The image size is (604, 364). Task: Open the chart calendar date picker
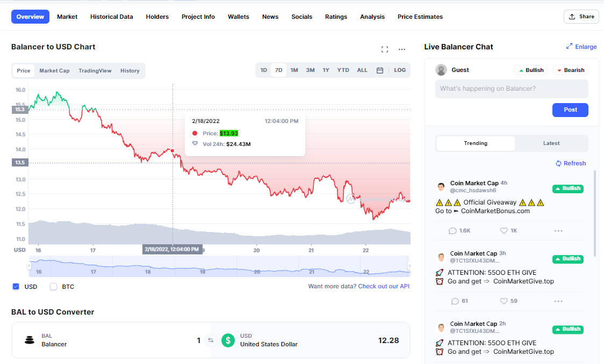tap(380, 70)
